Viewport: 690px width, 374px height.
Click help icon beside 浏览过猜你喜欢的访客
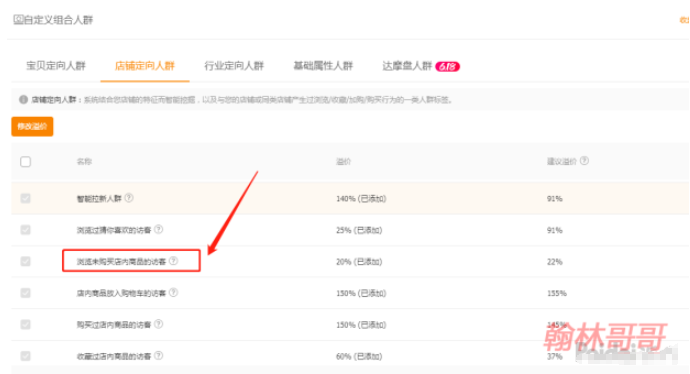(158, 229)
